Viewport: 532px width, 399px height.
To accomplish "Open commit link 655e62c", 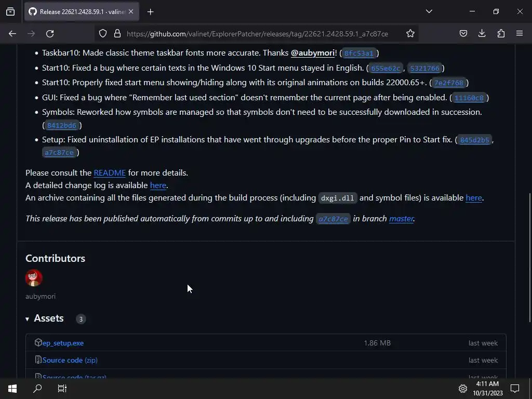I will [385, 68].
